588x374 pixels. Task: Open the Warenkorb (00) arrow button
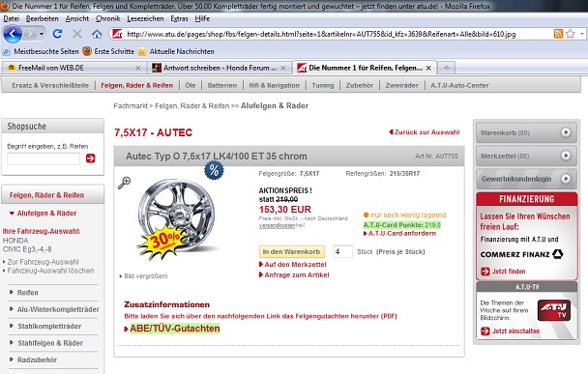[x=566, y=132]
